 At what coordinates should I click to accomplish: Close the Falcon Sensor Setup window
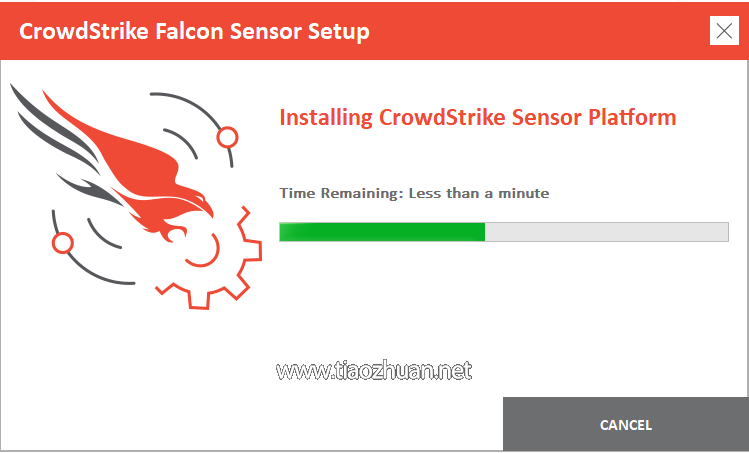pos(724,31)
